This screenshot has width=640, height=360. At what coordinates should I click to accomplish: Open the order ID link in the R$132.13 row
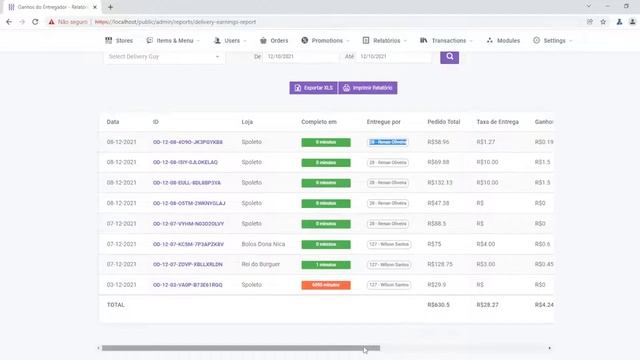(x=187, y=183)
